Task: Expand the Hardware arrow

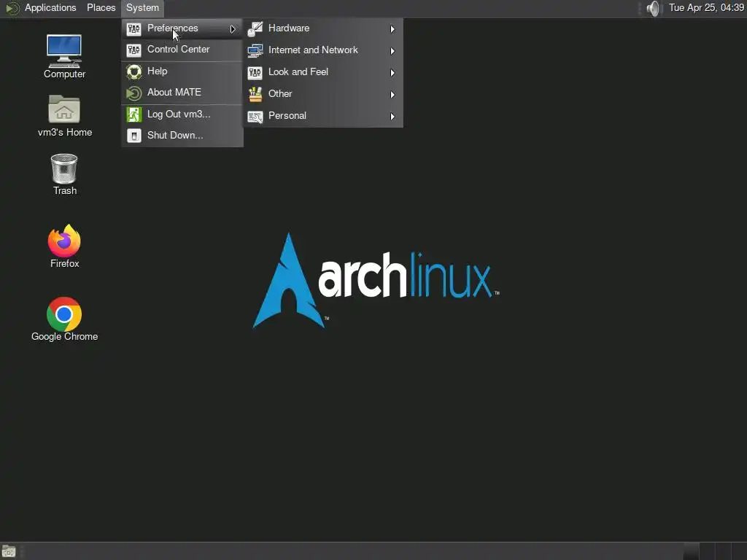Action: click(x=392, y=29)
